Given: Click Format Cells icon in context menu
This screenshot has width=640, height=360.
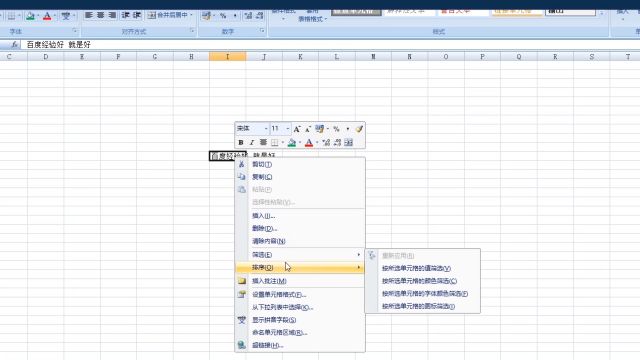Looking at the screenshot, I should coord(242,294).
